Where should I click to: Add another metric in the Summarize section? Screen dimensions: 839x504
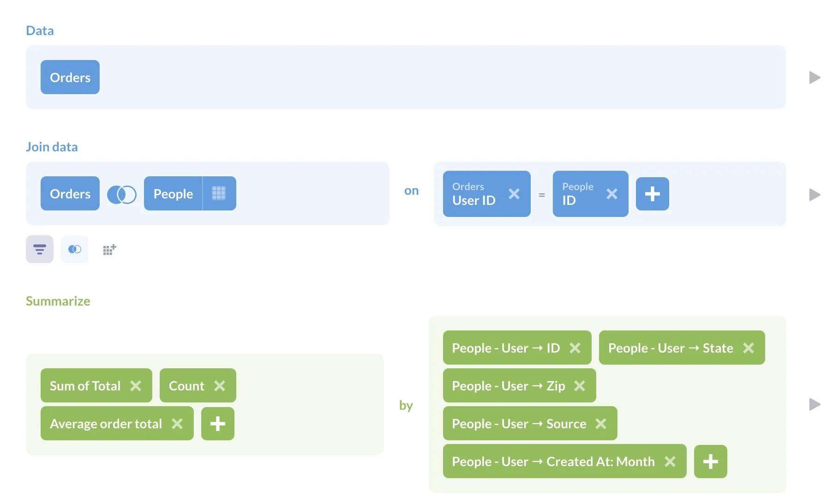[x=217, y=423]
